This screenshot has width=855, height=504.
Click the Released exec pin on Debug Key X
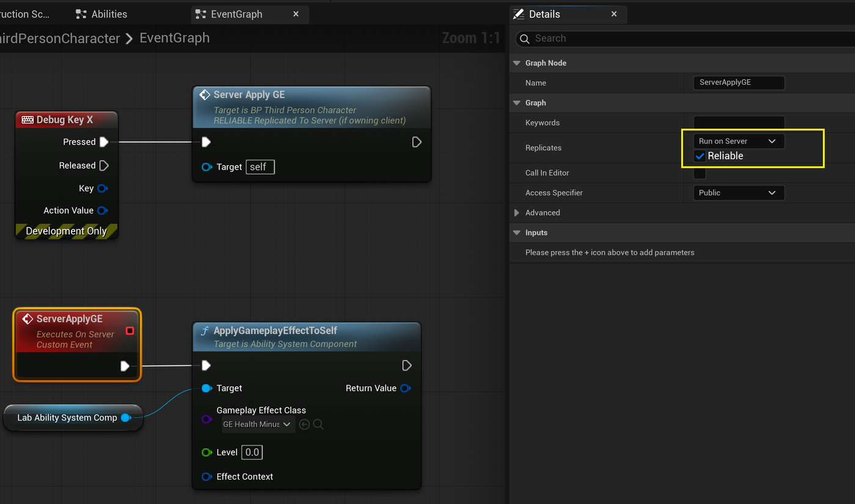(x=104, y=165)
